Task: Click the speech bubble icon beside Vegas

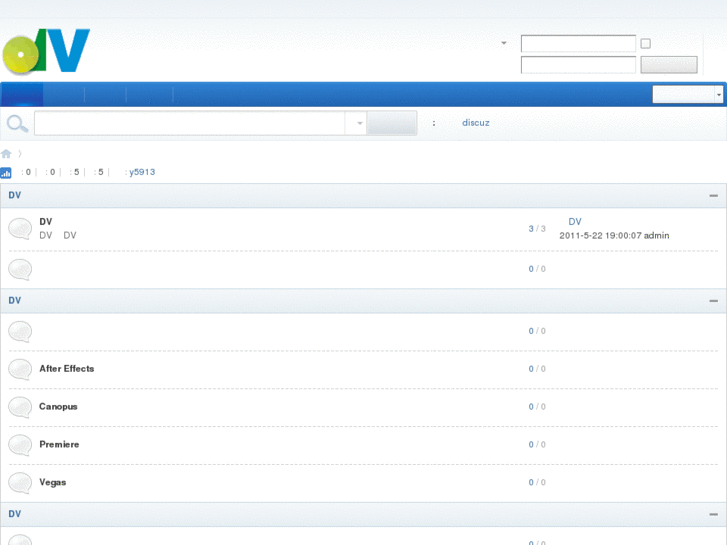Action: [x=20, y=483]
